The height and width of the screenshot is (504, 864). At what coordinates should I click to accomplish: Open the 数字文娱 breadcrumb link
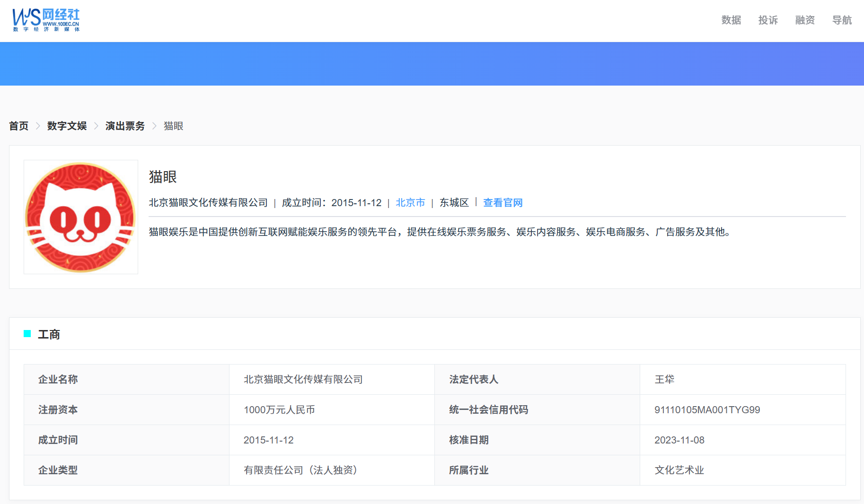(67, 126)
